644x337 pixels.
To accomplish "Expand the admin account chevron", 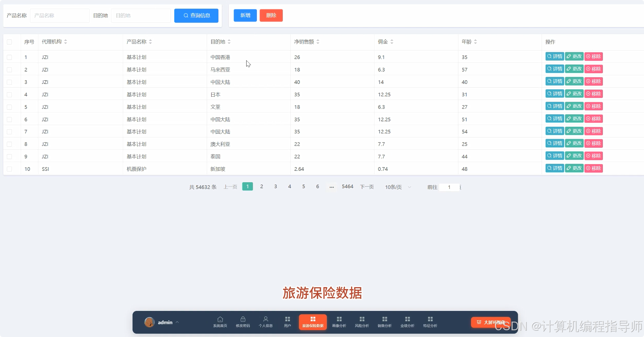I will point(178,322).
